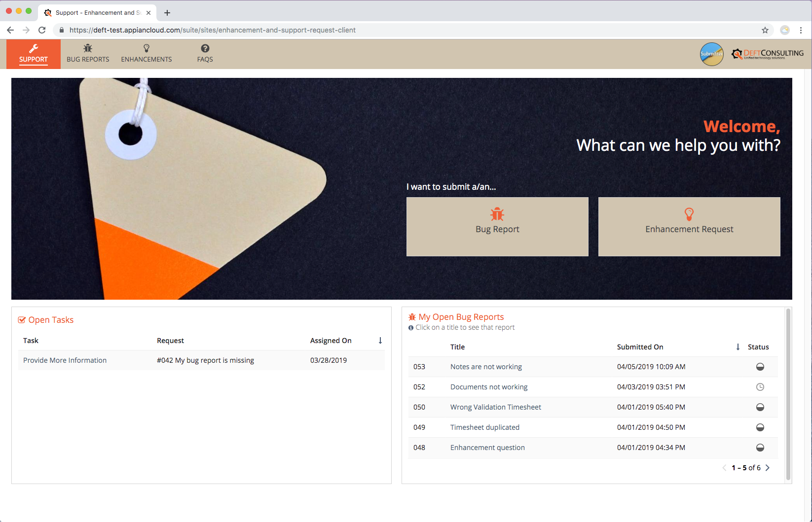Click status icon for report 049
Screen dimensions: 812x522
pyautogui.click(x=760, y=427)
